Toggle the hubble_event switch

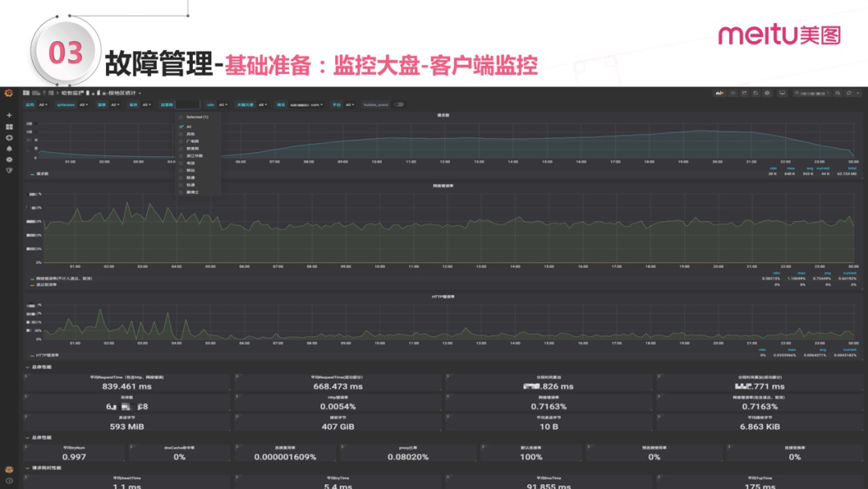[399, 105]
